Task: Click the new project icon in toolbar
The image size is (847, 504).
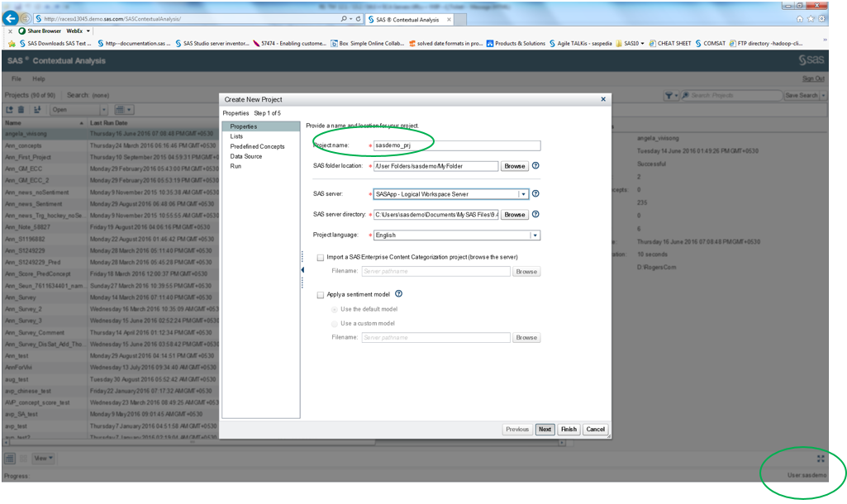Action: [9, 110]
